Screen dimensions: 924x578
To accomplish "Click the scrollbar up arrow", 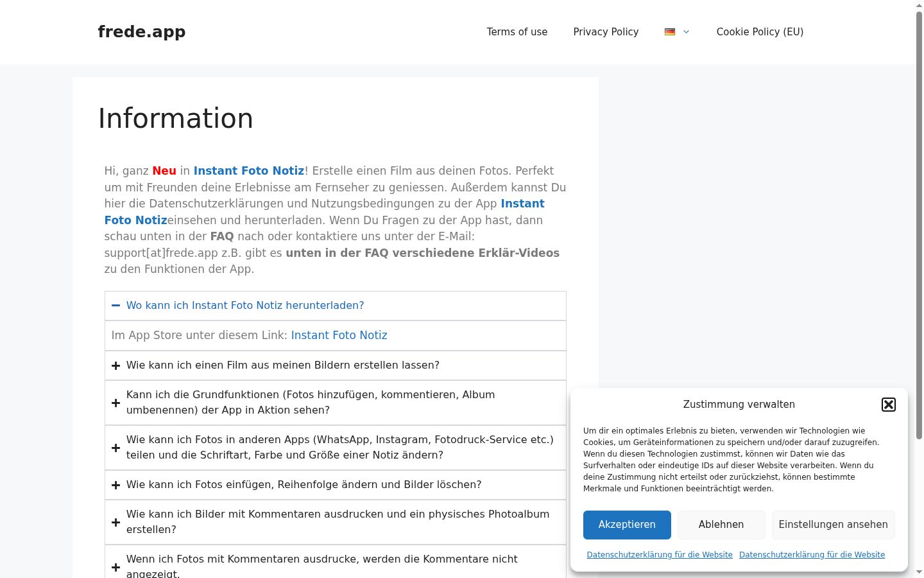I will click(919, 4).
